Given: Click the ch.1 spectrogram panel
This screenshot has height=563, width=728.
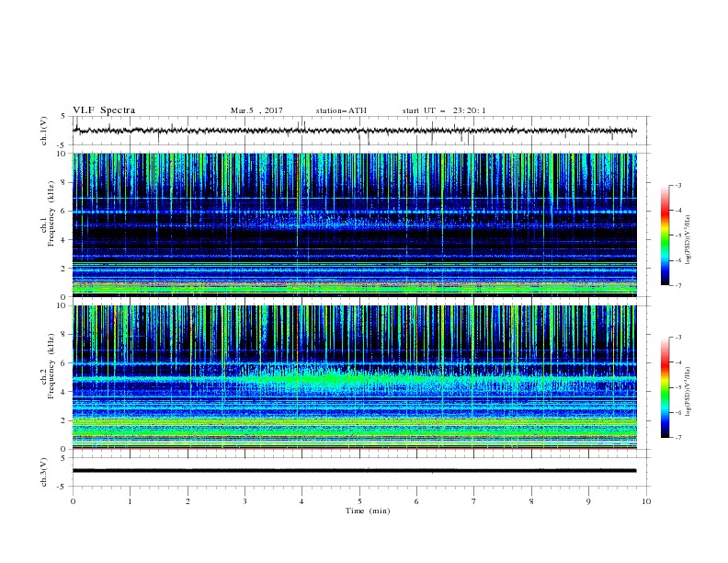Looking at the screenshot, I should pos(355,224).
